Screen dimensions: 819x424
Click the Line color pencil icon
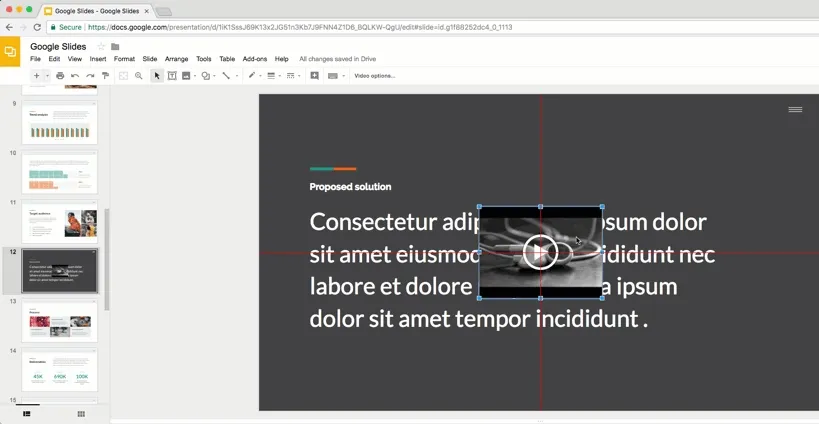(x=252, y=76)
